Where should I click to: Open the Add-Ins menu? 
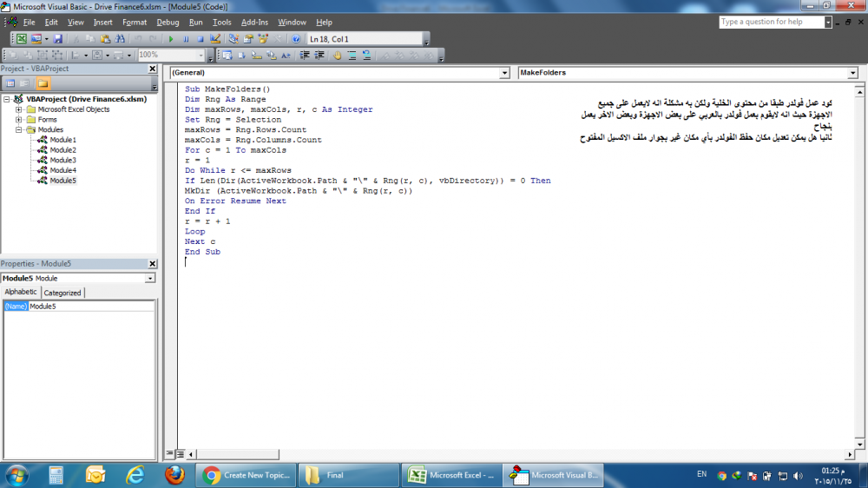[254, 23]
